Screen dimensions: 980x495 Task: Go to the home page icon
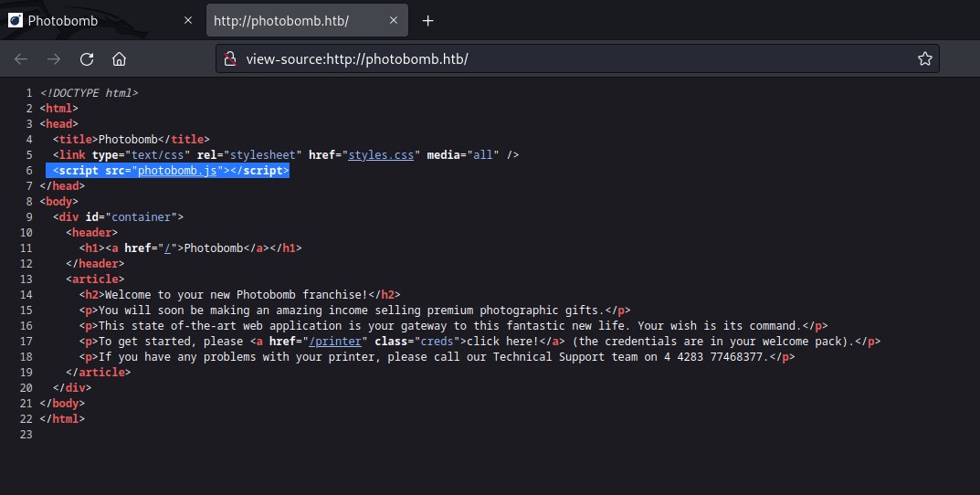(x=119, y=59)
